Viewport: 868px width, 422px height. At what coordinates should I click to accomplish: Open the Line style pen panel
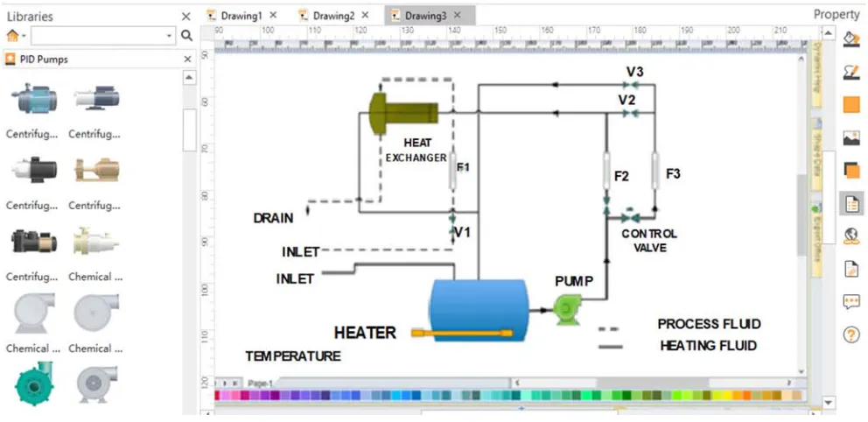coord(850,72)
